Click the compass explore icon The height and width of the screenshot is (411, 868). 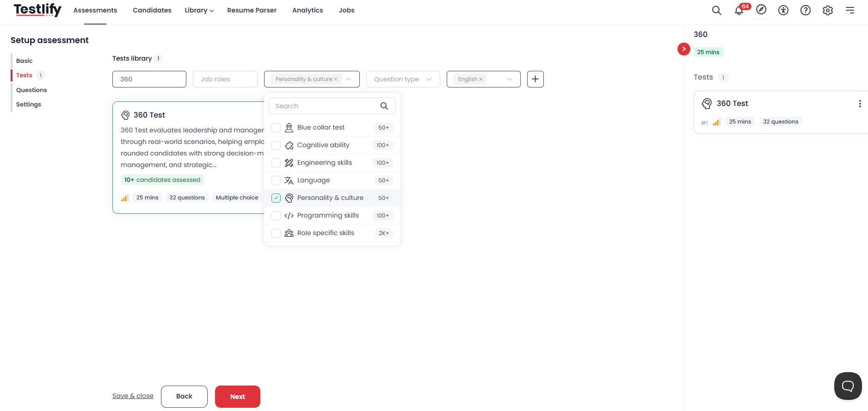tap(761, 10)
